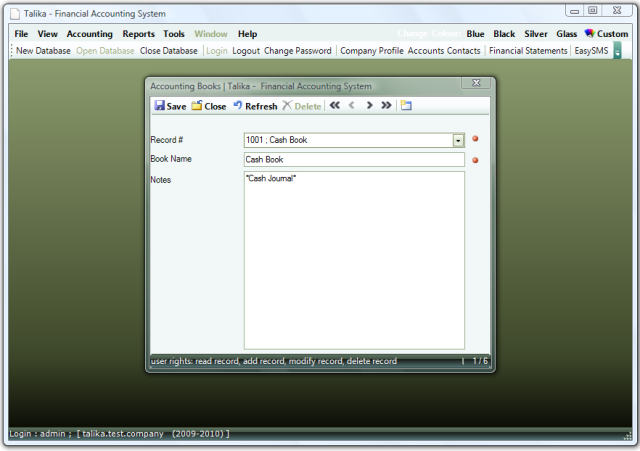
Task: Go to next record arrow
Action: 369,106
